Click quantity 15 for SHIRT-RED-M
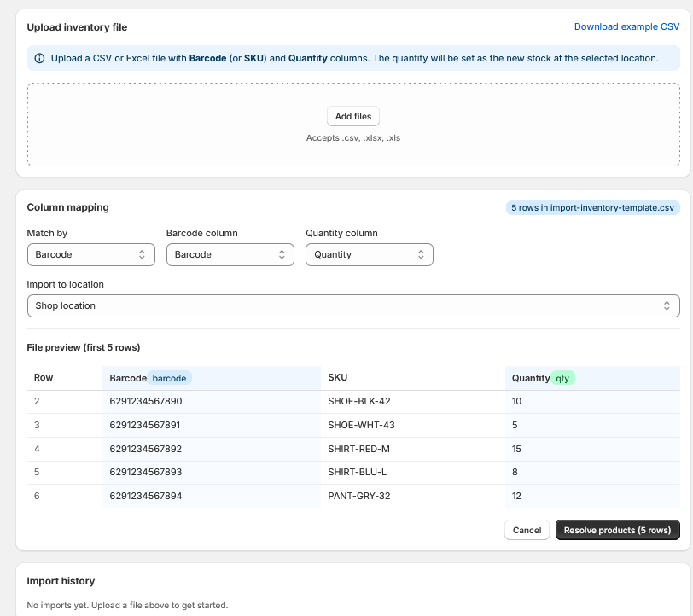Viewport: 693px width, 616px height. [516, 449]
